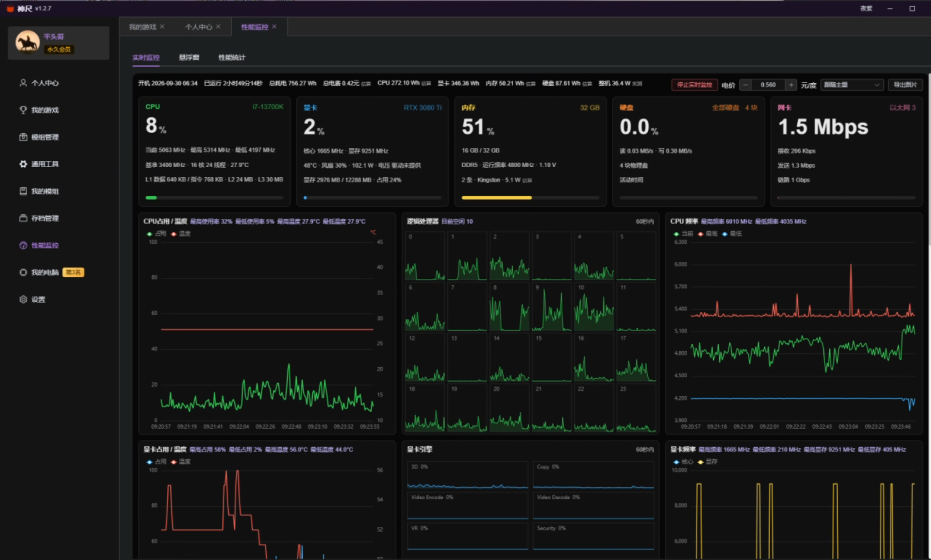Toggle 占用 legend in CPU占用/温度 chart

tap(156, 234)
